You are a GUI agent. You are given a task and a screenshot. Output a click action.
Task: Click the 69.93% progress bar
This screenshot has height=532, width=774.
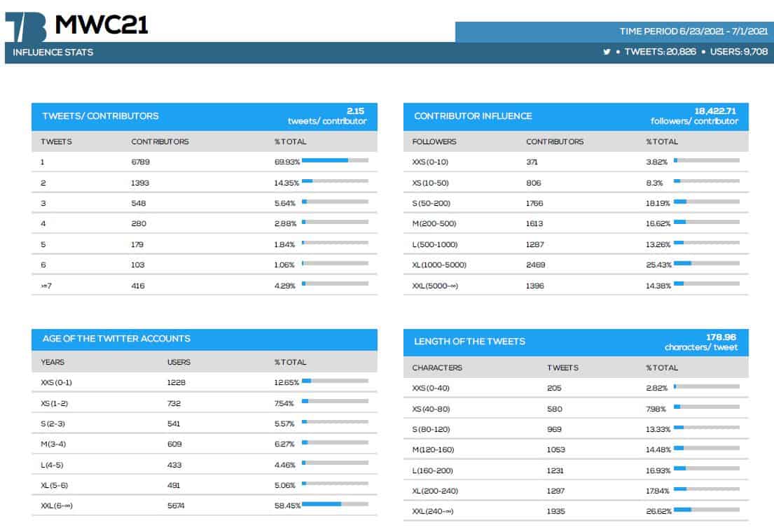336,160
